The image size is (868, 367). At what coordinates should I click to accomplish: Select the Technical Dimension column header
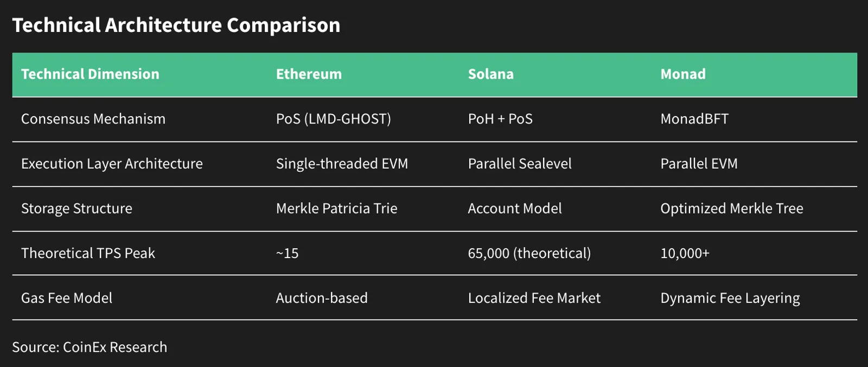tap(90, 74)
